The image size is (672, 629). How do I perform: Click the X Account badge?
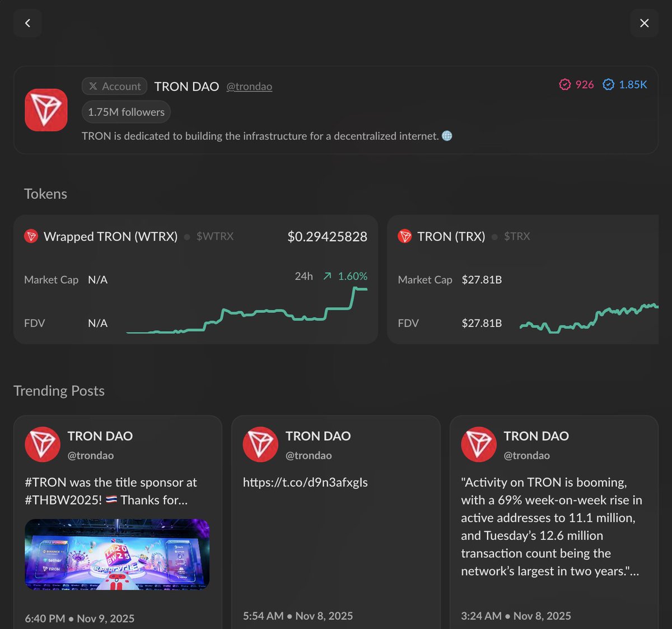point(115,86)
